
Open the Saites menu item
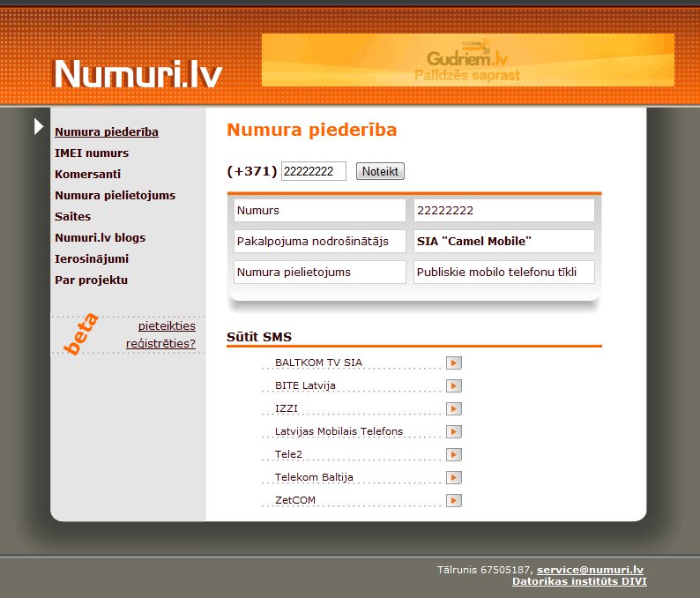point(73,217)
